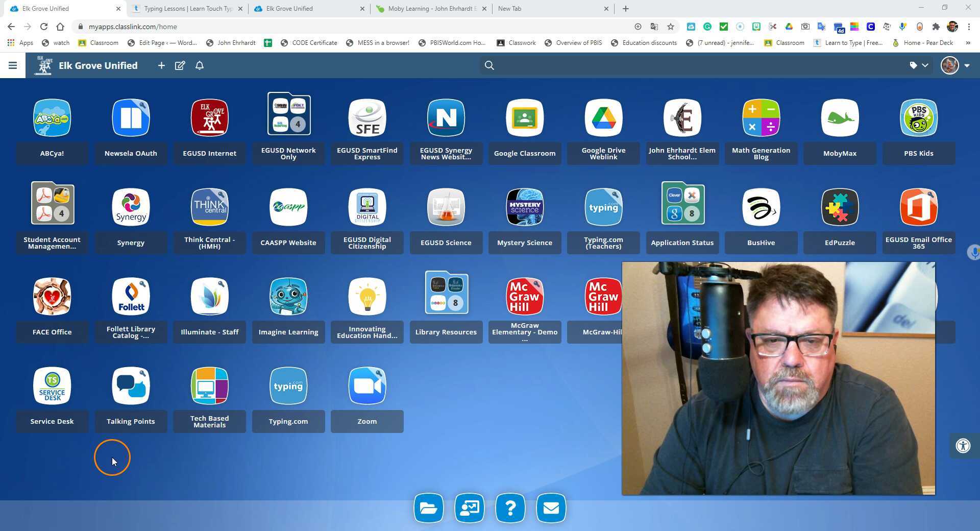Open the Google Drive Weblink app
Image resolution: width=980 pixels, height=531 pixels.
(603, 118)
